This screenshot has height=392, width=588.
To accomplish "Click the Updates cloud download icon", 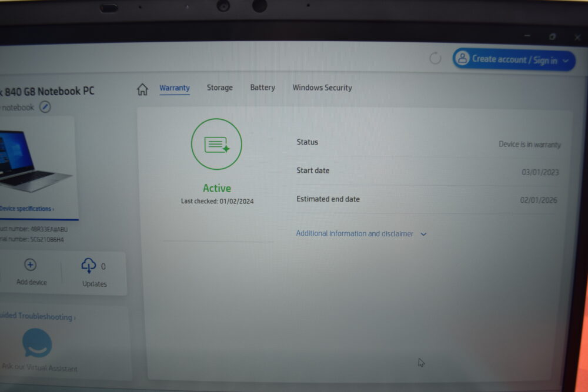I will pyautogui.click(x=89, y=265).
